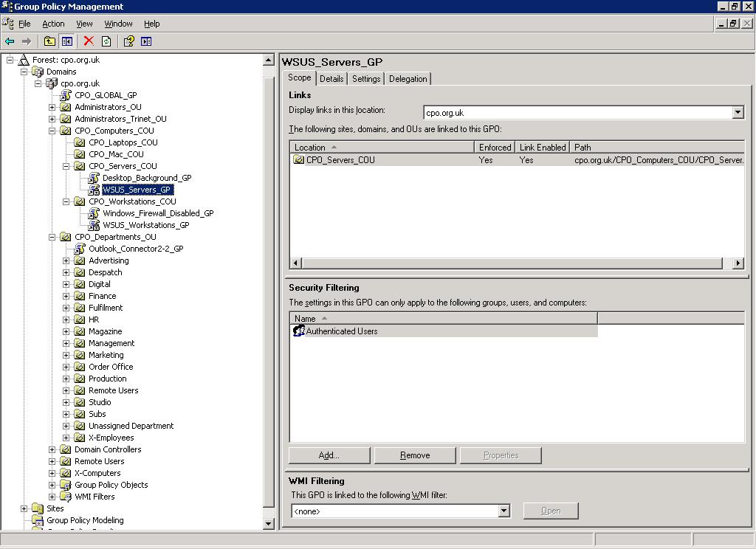
Task: Sort security filtering by Name column
Action: (x=443, y=319)
